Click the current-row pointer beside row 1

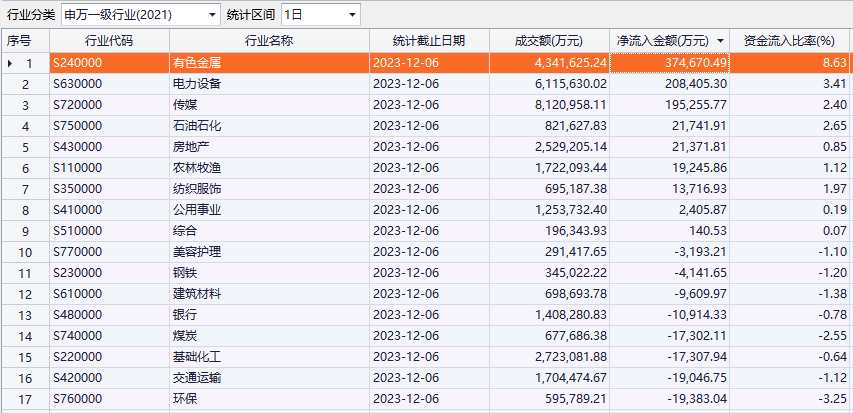click(10, 63)
